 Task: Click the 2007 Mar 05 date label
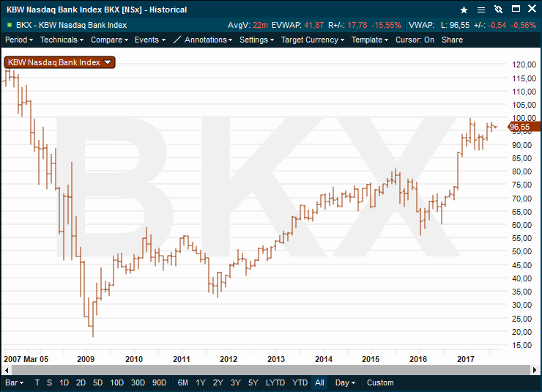[x=26, y=359]
